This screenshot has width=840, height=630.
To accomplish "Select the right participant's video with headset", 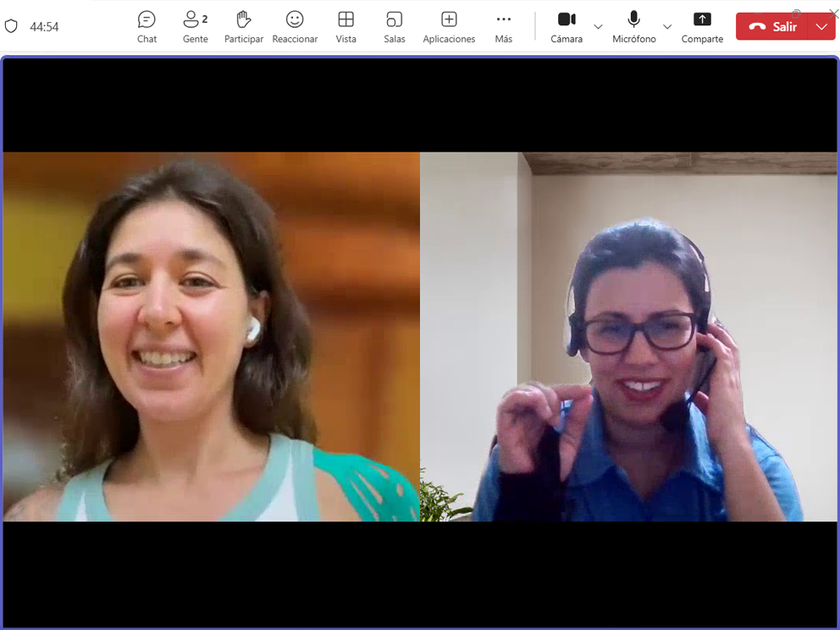I will (x=628, y=336).
